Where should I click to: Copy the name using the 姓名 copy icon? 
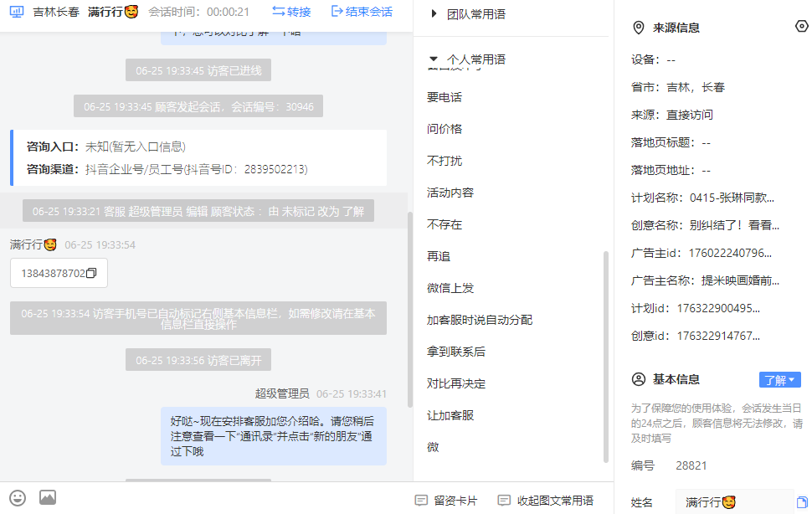[x=802, y=502]
